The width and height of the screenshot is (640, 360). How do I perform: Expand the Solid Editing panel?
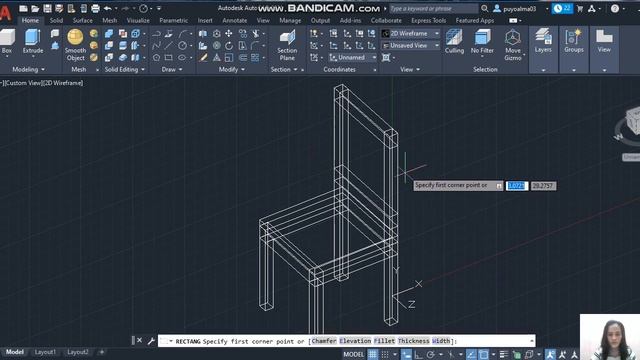pyautogui.click(x=124, y=69)
